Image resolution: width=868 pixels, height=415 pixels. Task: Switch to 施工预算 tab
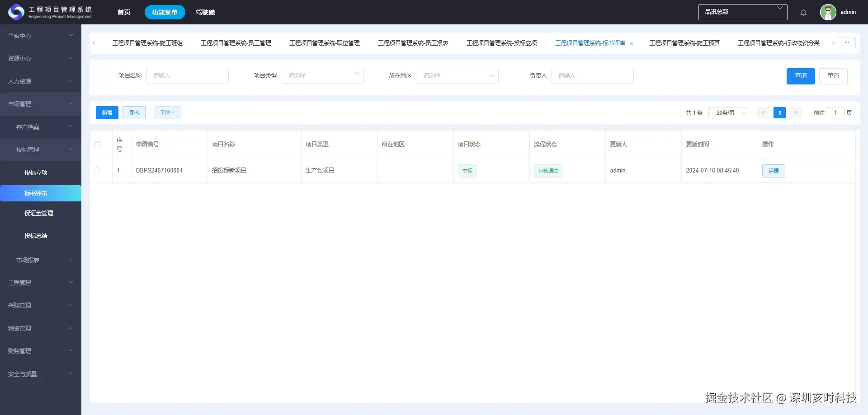pyautogui.click(x=684, y=43)
